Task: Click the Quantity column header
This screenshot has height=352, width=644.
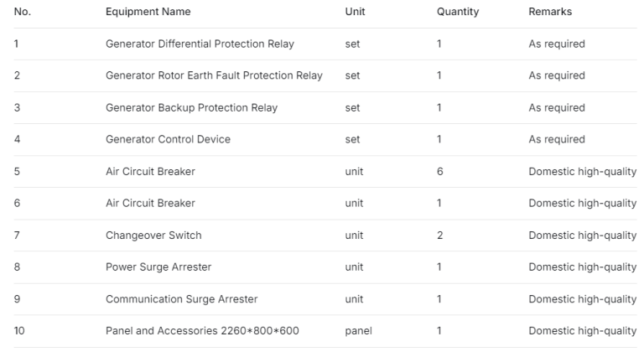Action: tap(458, 12)
